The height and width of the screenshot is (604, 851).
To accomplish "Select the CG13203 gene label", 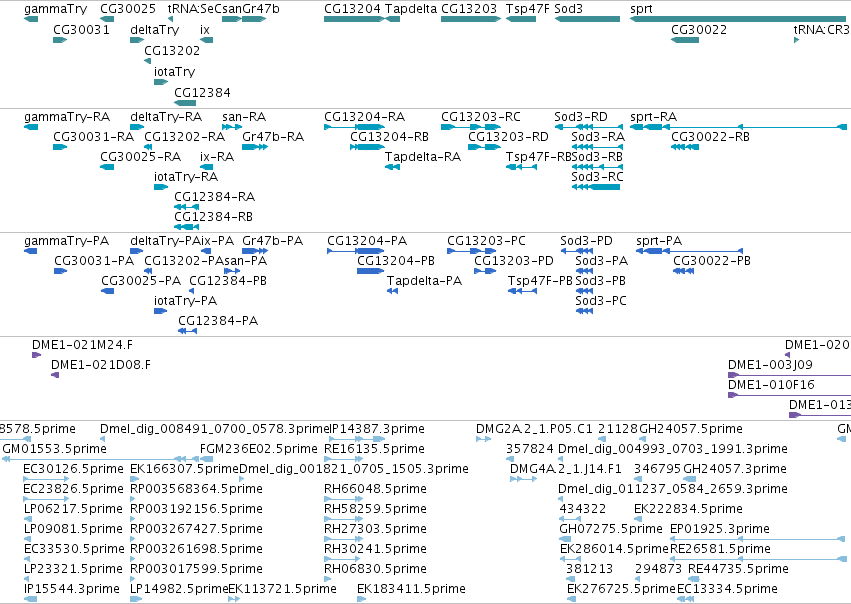I will (x=469, y=9).
